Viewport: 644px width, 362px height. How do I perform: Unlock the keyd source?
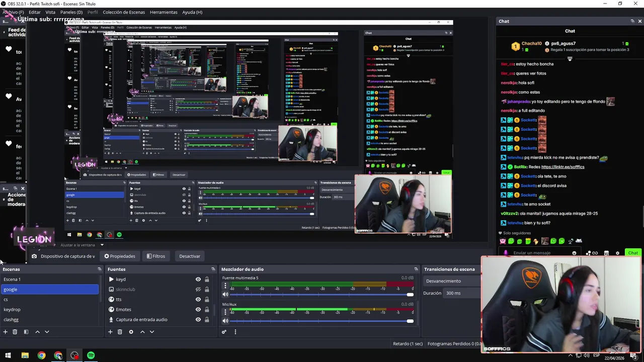(x=206, y=279)
